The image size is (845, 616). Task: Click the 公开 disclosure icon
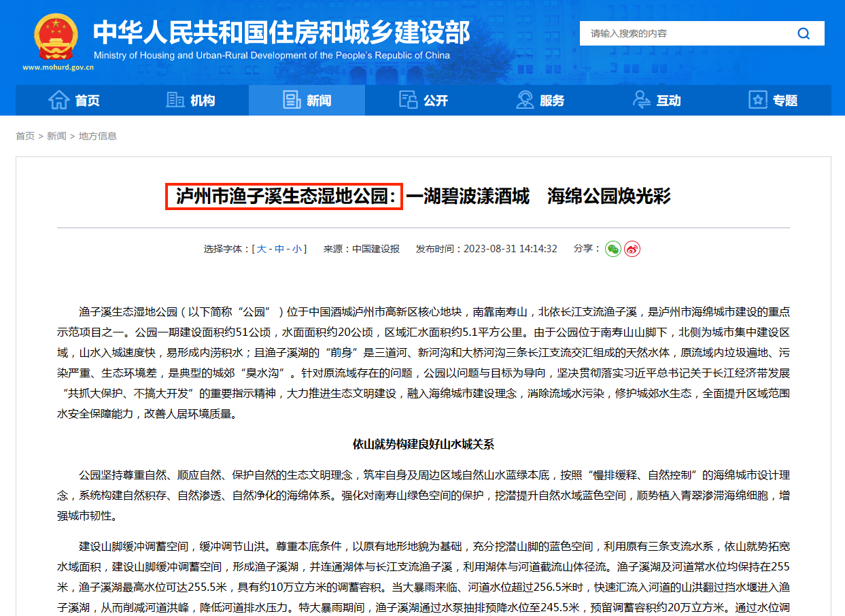[x=408, y=99]
